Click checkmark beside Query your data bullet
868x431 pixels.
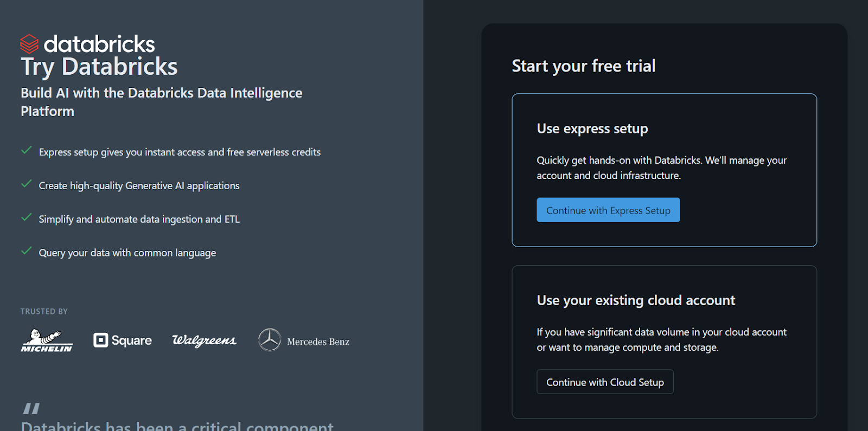[26, 252]
